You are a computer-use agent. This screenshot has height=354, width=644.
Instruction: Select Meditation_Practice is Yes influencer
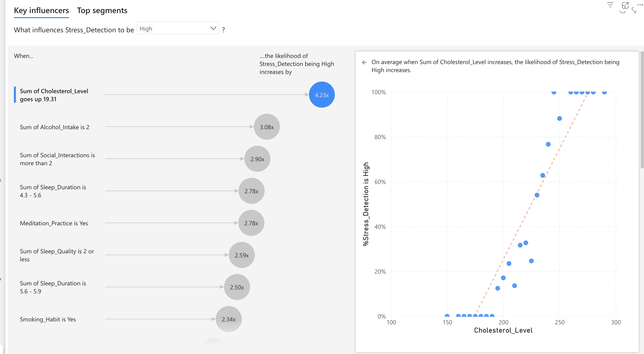[54, 223]
